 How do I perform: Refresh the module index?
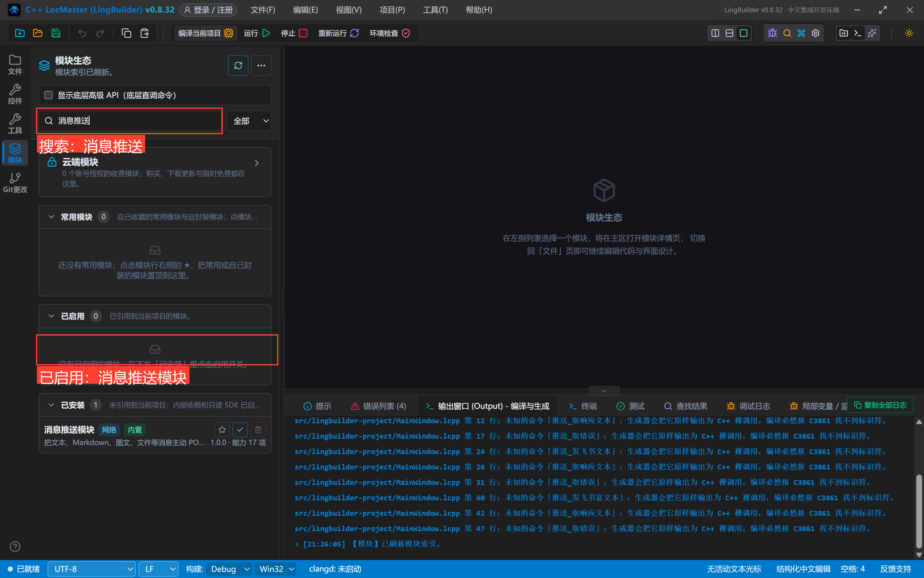click(x=238, y=66)
